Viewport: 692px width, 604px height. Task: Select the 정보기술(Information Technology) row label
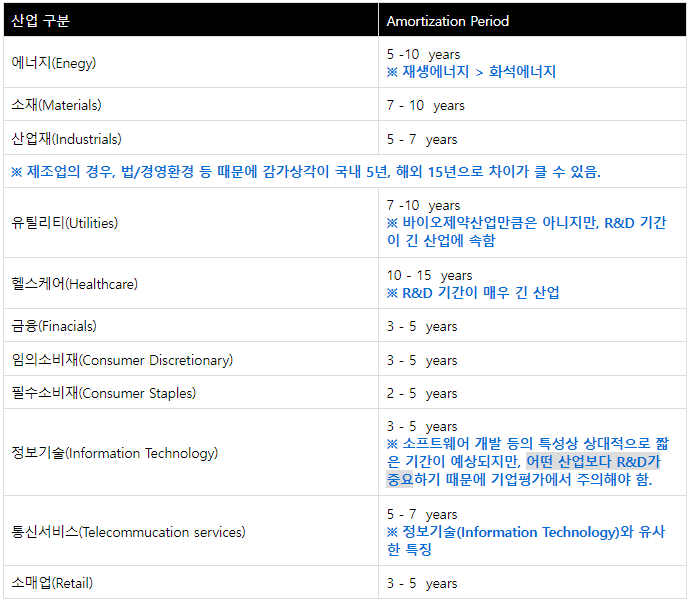[114, 453]
